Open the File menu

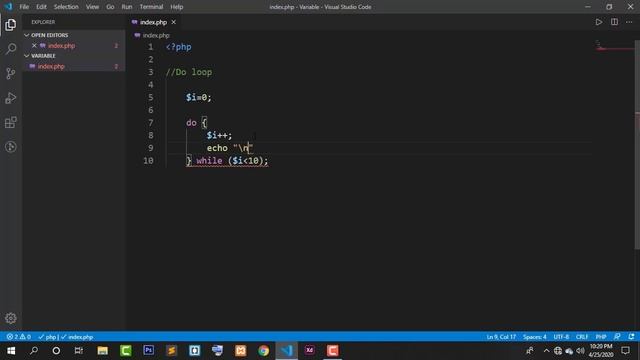[x=24, y=7]
